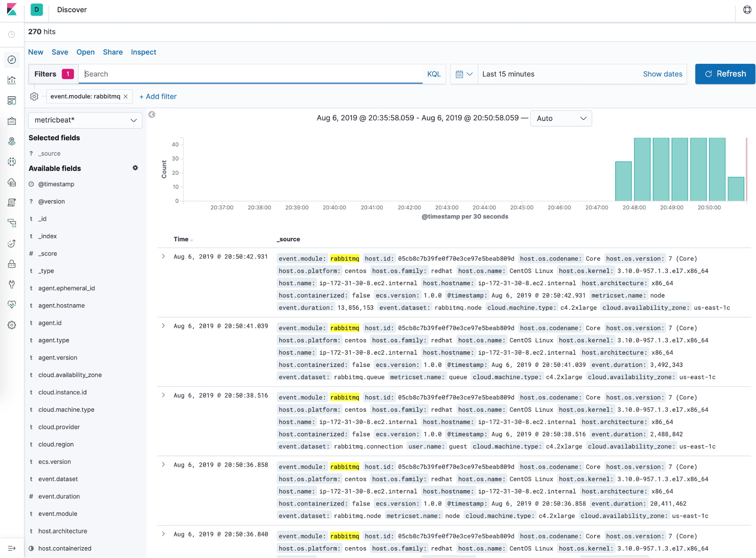Open Uptime icon in sidebar
The width and height of the screenshot is (756, 558).
tap(12, 243)
